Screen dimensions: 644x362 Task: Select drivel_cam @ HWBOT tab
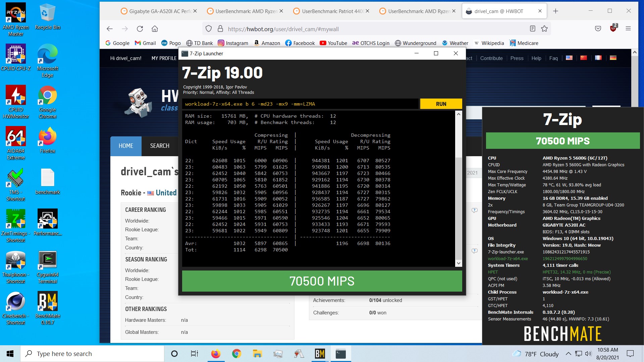click(x=504, y=11)
